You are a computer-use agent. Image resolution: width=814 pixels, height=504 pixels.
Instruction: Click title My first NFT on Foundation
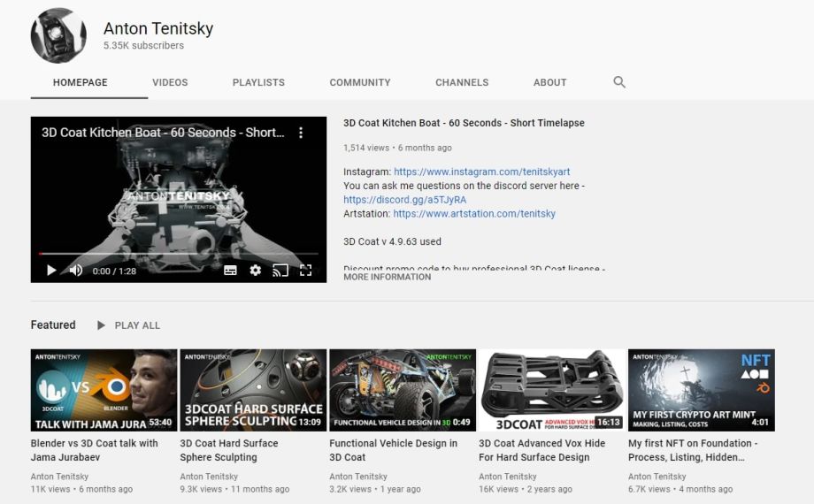coord(693,450)
